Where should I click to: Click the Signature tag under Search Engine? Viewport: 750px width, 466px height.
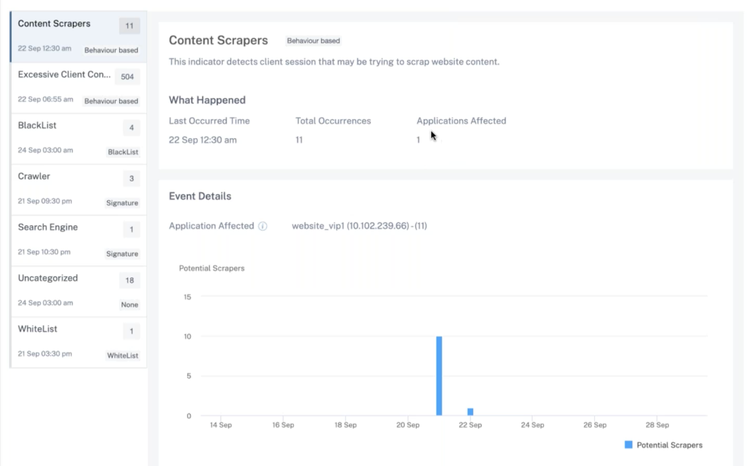(122, 254)
